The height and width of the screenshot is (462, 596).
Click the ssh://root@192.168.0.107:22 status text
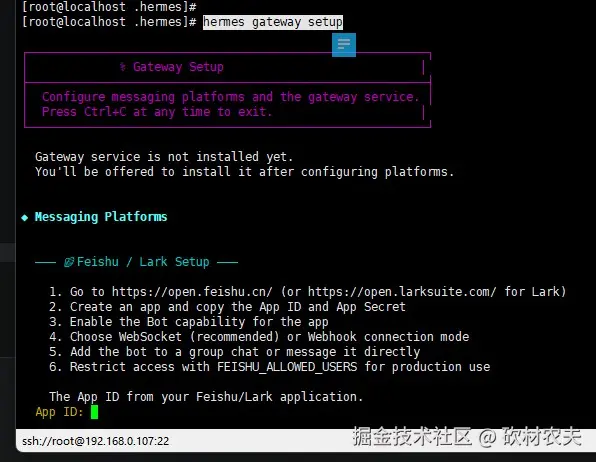pos(95,441)
